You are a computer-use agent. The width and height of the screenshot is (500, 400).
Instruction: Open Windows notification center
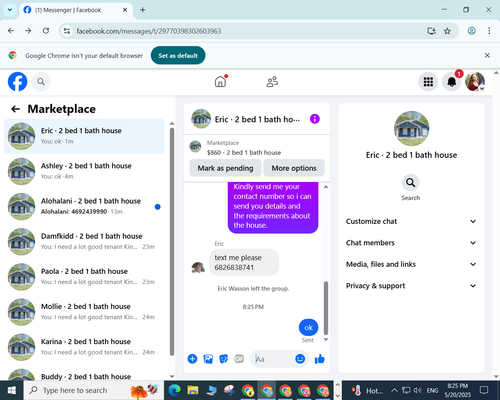[x=484, y=390]
